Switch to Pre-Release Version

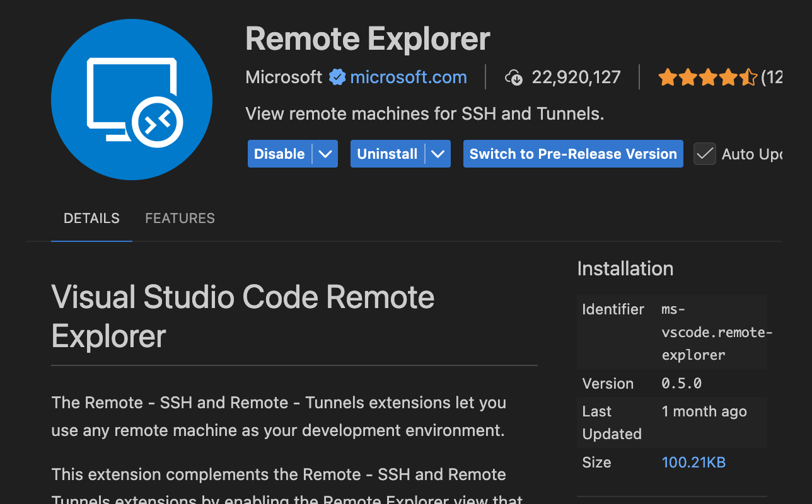[573, 154]
